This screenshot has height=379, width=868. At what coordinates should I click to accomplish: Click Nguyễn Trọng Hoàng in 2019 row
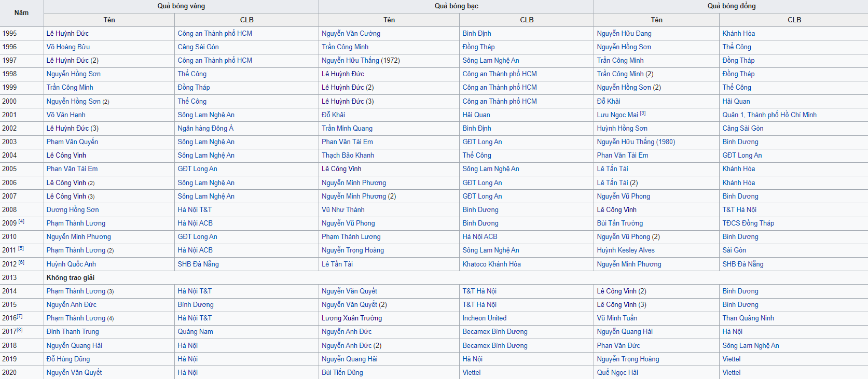628,359
